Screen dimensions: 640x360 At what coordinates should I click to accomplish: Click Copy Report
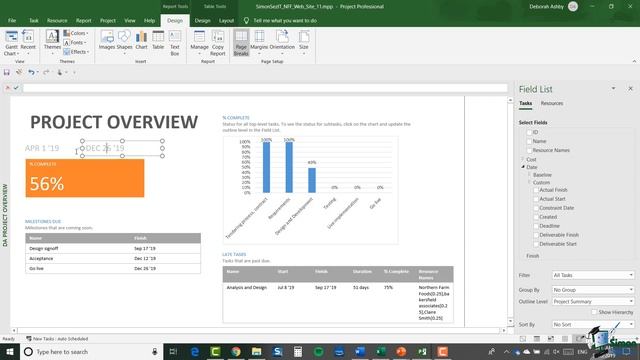pyautogui.click(x=218, y=43)
